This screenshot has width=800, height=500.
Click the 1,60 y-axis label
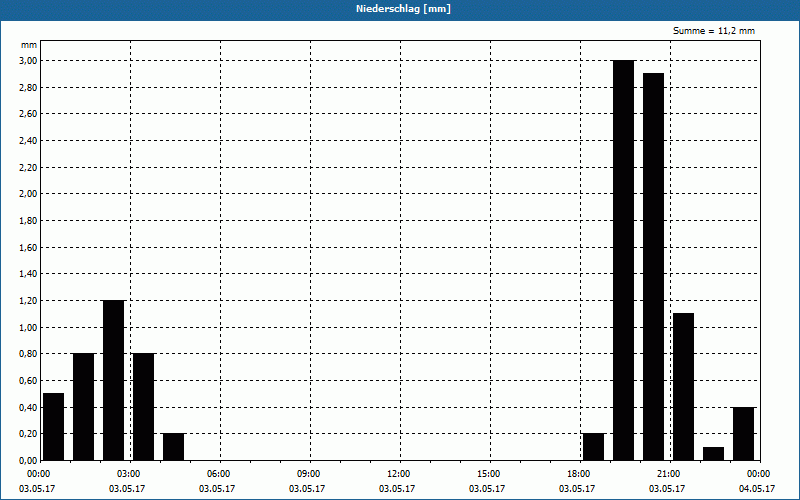[28, 247]
